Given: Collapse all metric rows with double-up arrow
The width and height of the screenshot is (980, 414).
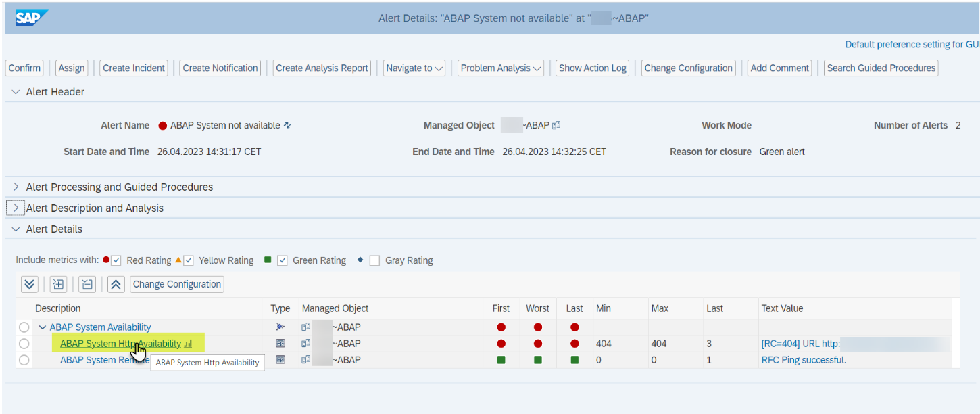Looking at the screenshot, I should tap(116, 284).
